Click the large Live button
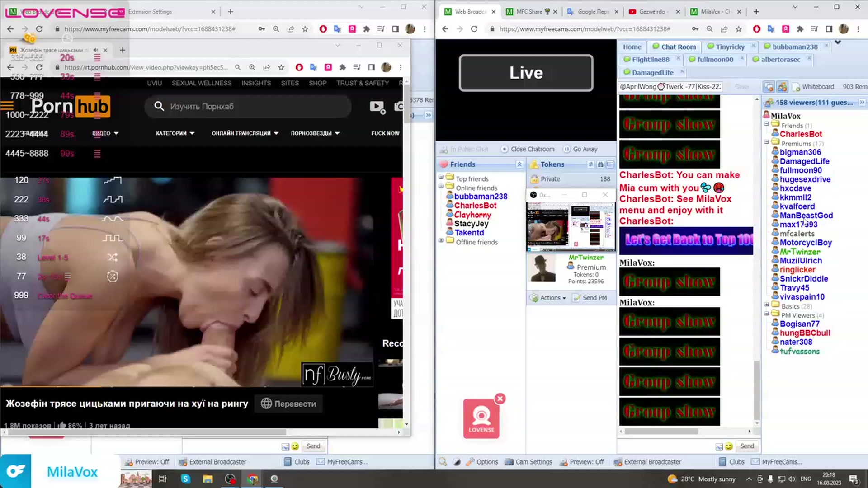The image size is (868, 488). click(526, 73)
